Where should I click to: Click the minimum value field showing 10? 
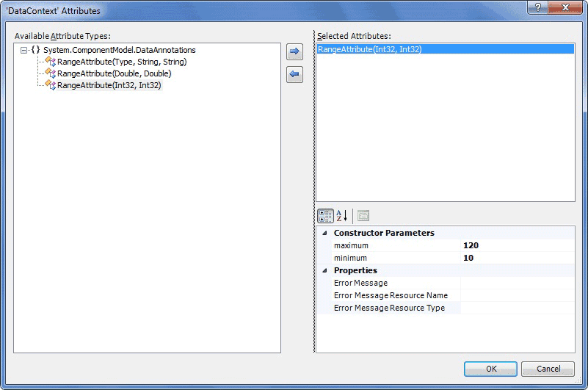518,258
